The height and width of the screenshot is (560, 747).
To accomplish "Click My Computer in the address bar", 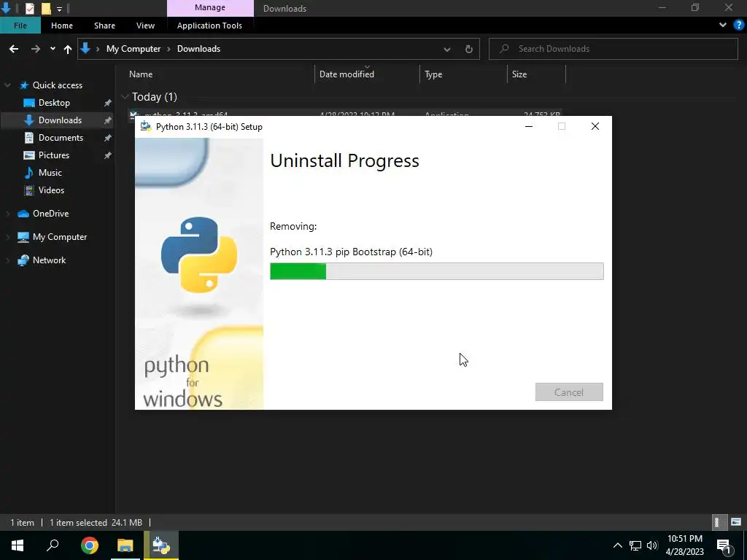I will [133, 49].
